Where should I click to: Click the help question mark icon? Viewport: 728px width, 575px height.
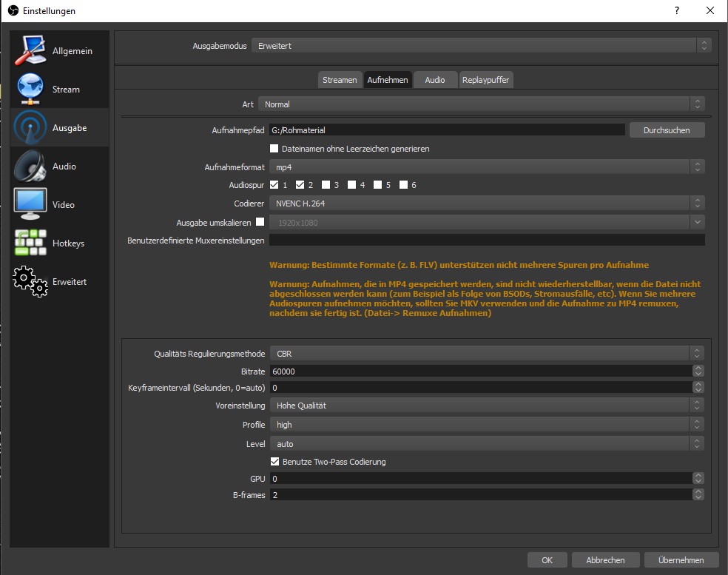pos(676,11)
